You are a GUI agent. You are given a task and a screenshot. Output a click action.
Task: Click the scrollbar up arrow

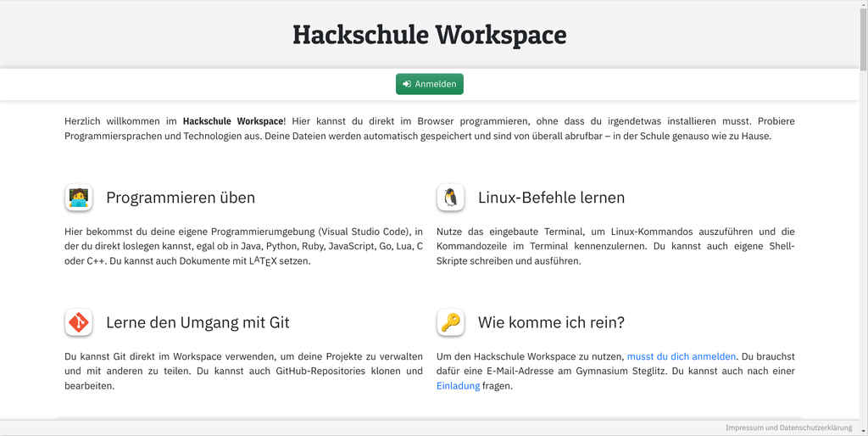pyautogui.click(x=863, y=5)
